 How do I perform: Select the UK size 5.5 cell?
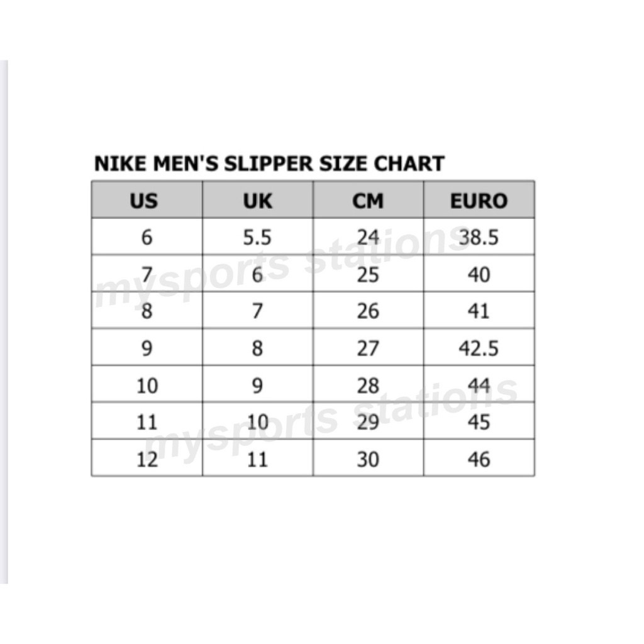point(257,237)
